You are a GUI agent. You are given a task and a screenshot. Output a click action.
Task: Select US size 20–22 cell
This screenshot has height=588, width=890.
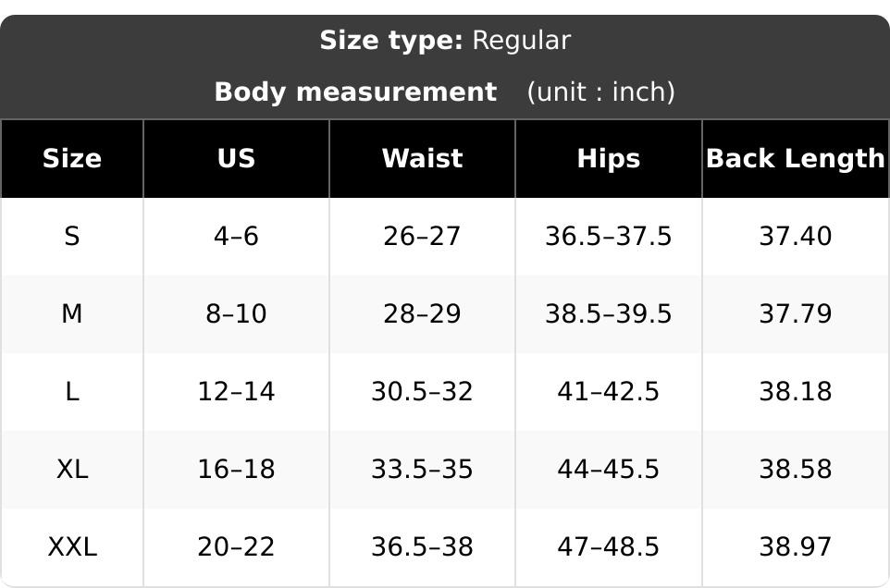[236, 547]
